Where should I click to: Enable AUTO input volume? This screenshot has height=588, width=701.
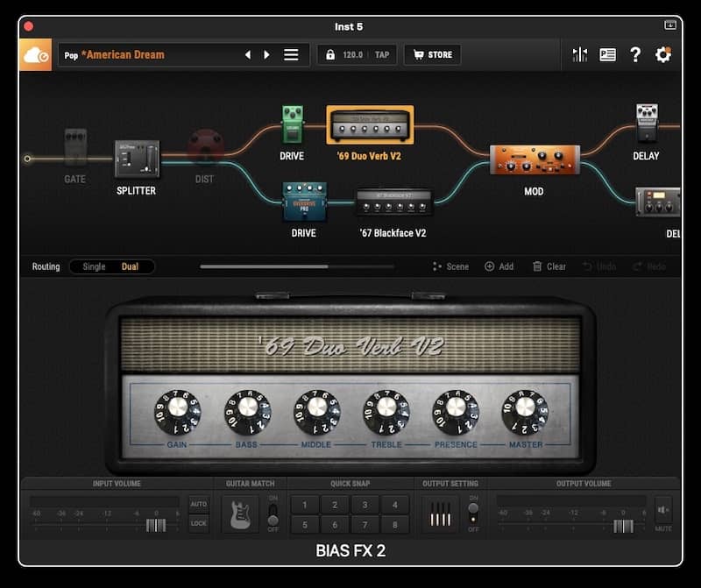tap(199, 505)
